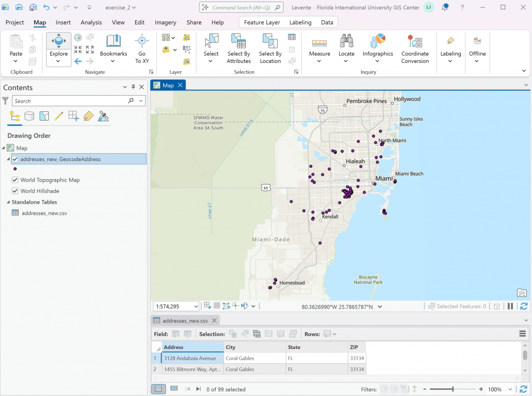
Task: Pin the Contents pane with Auto Hide
Action: 134,87
